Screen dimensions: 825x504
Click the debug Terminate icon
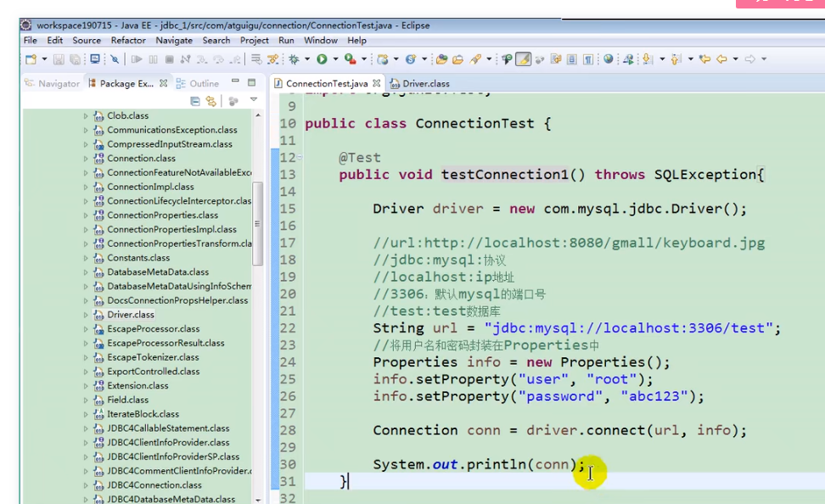click(x=170, y=59)
